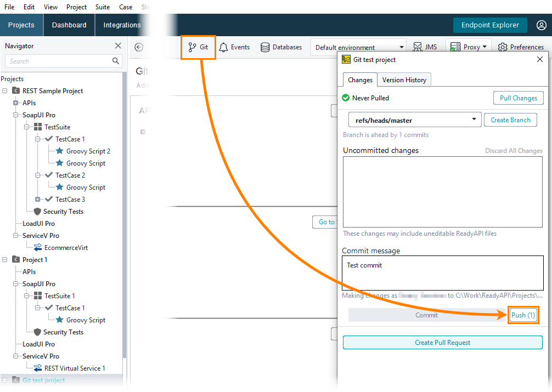
Task: Collapse the REST Sample Project node
Action: click(4, 91)
